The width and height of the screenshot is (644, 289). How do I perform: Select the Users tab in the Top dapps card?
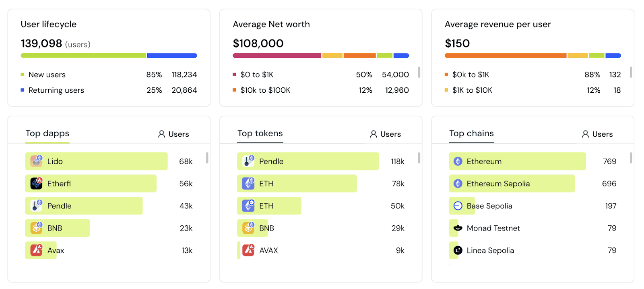pyautogui.click(x=173, y=134)
